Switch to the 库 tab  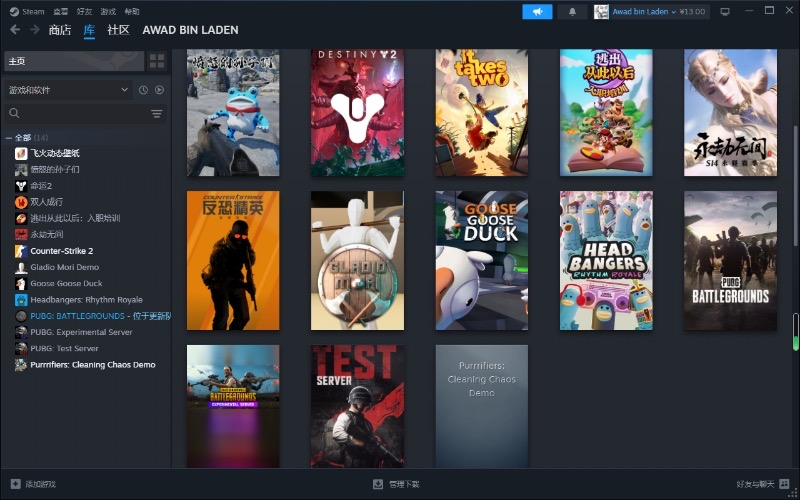pyautogui.click(x=89, y=30)
